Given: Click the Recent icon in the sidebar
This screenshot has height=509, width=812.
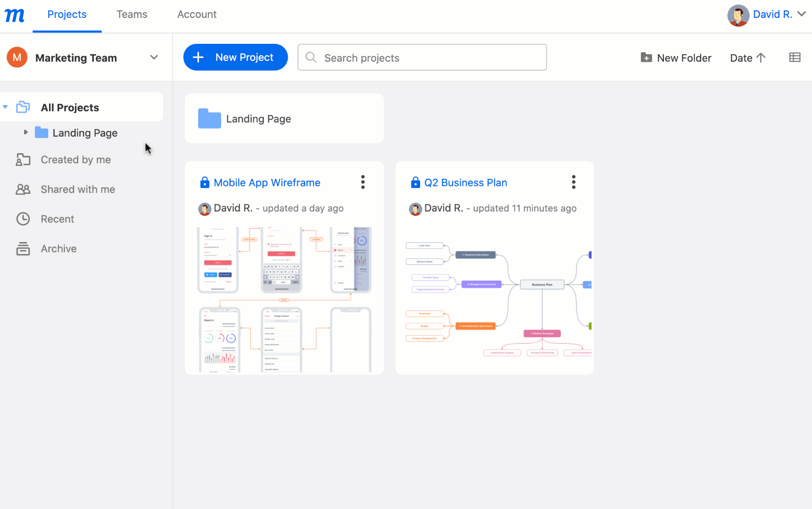Looking at the screenshot, I should pyautogui.click(x=23, y=219).
